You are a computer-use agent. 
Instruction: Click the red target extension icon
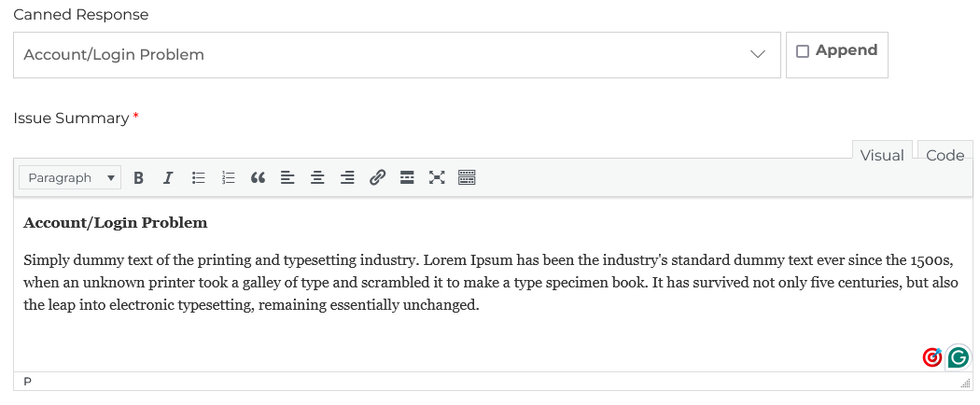pyautogui.click(x=931, y=356)
